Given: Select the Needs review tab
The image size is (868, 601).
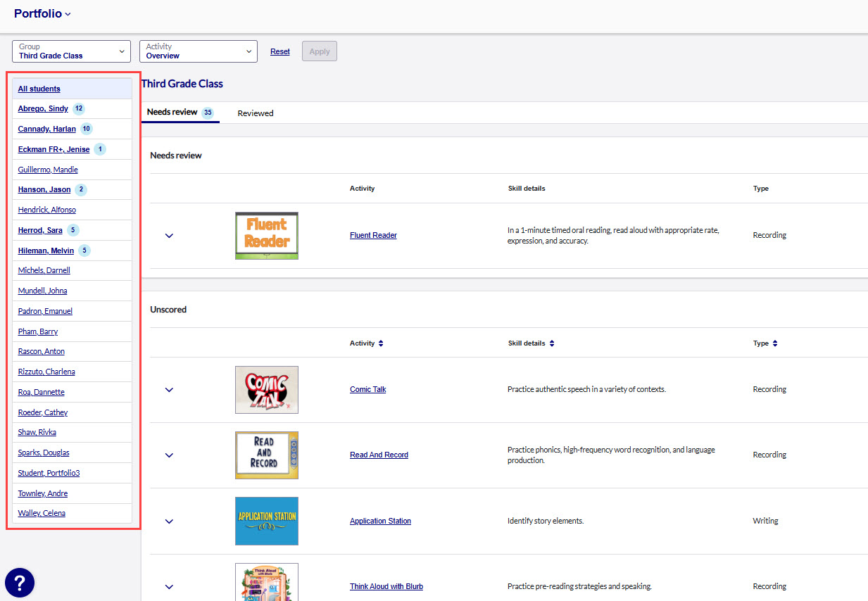Looking at the screenshot, I should tap(180, 113).
